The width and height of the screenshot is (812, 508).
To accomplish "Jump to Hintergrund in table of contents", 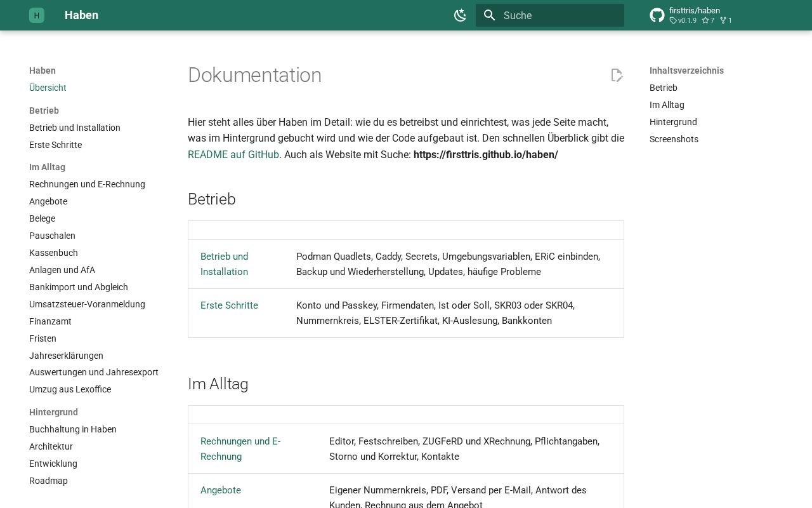I will click(673, 122).
